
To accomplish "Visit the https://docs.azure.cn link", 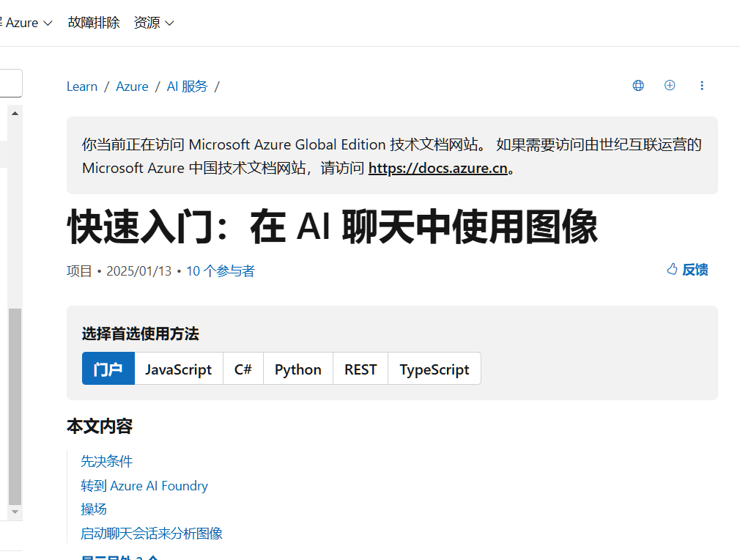I will [x=437, y=168].
